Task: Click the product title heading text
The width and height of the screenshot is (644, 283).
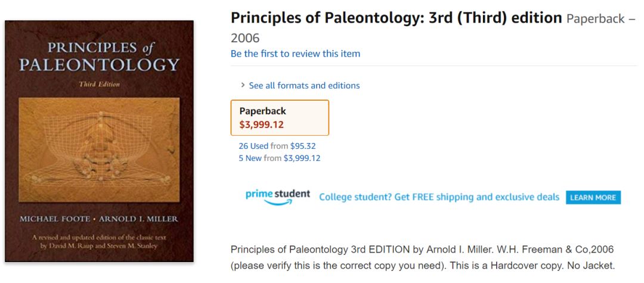Action: coord(396,18)
